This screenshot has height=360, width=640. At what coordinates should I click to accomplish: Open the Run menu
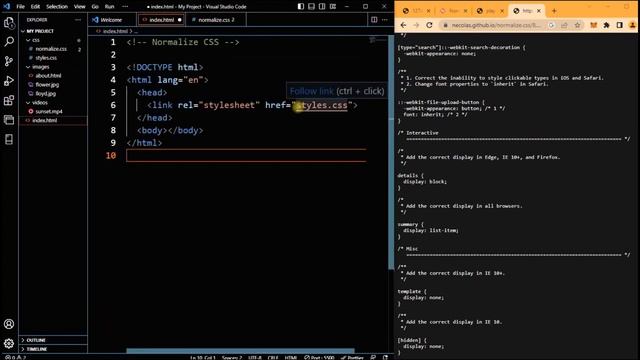109,7
